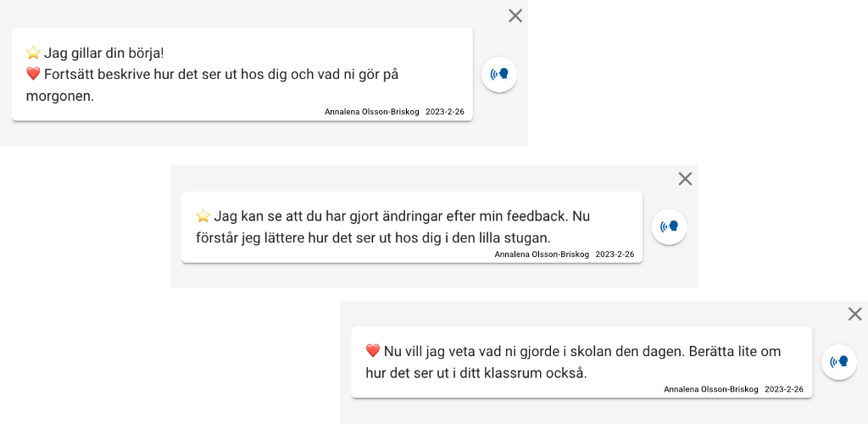The image size is (868, 424).
Task: Click the date 2023-2-26 in the "lilla stugan" comment
Action: [x=615, y=254]
